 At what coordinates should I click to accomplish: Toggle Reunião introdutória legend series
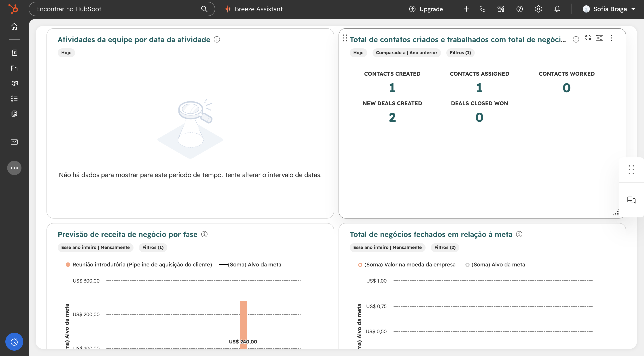[x=139, y=264]
